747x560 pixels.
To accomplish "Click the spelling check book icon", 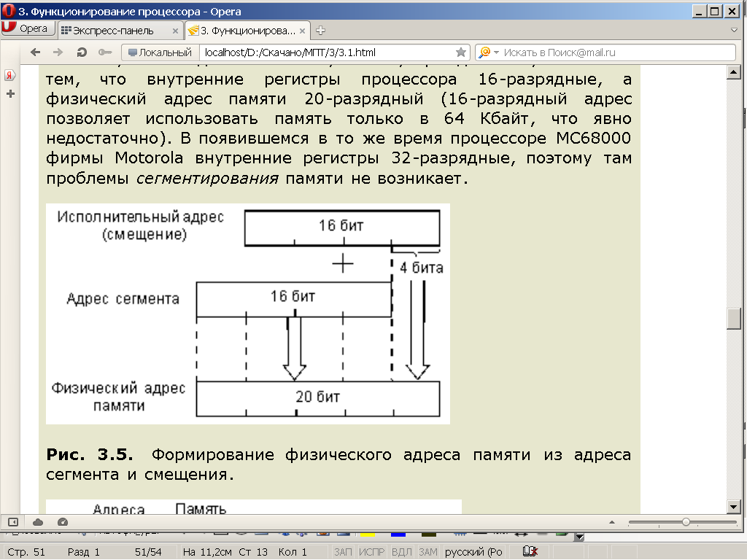I will 530,551.
